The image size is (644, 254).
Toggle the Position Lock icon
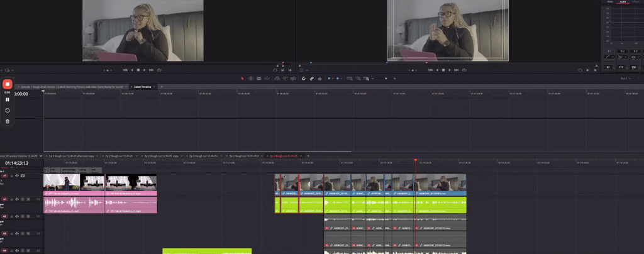319,79
